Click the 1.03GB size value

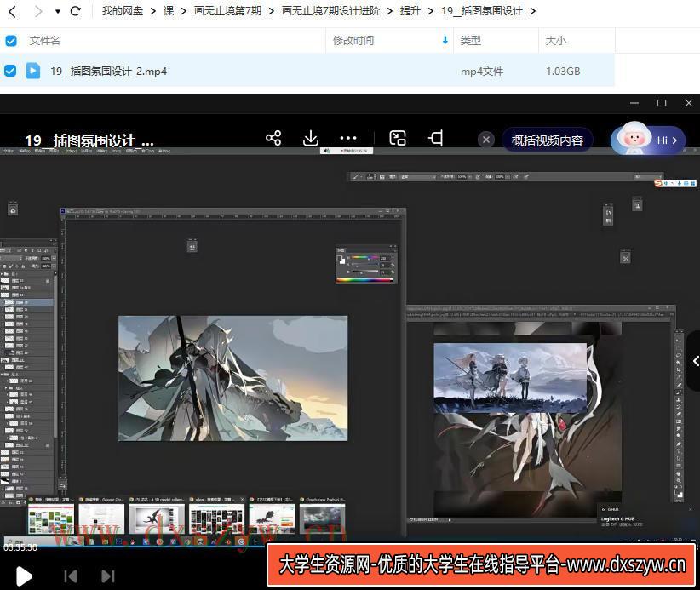(563, 71)
